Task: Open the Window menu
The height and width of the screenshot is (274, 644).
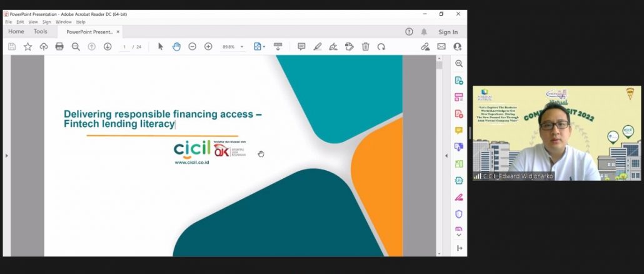Action: pyautogui.click(x=64, y=22)
